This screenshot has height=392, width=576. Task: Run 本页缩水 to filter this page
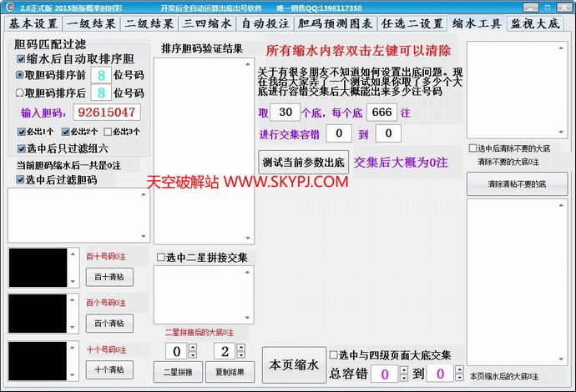(x=293, y=365)
